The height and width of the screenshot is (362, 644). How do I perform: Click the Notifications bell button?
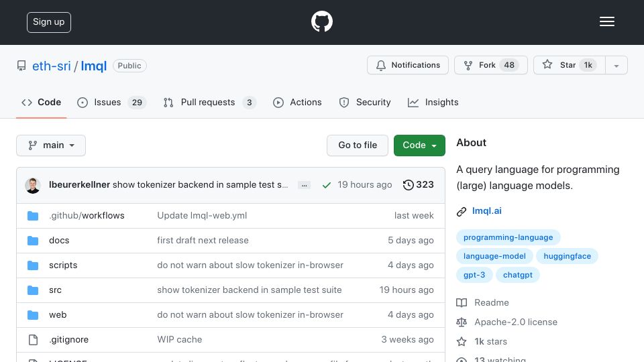(x=407, y=65)
